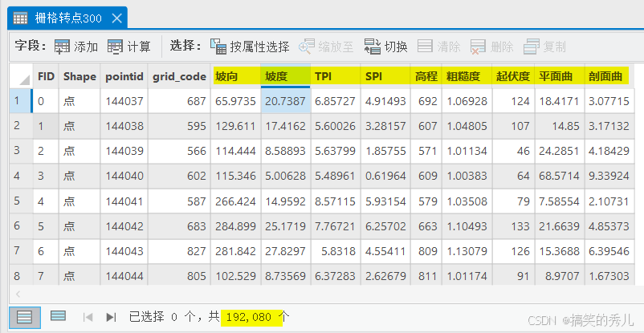Click the table icon in 栅格转点300 tab
The height and width of the screenshot is (333, 644).
point(21,18)
